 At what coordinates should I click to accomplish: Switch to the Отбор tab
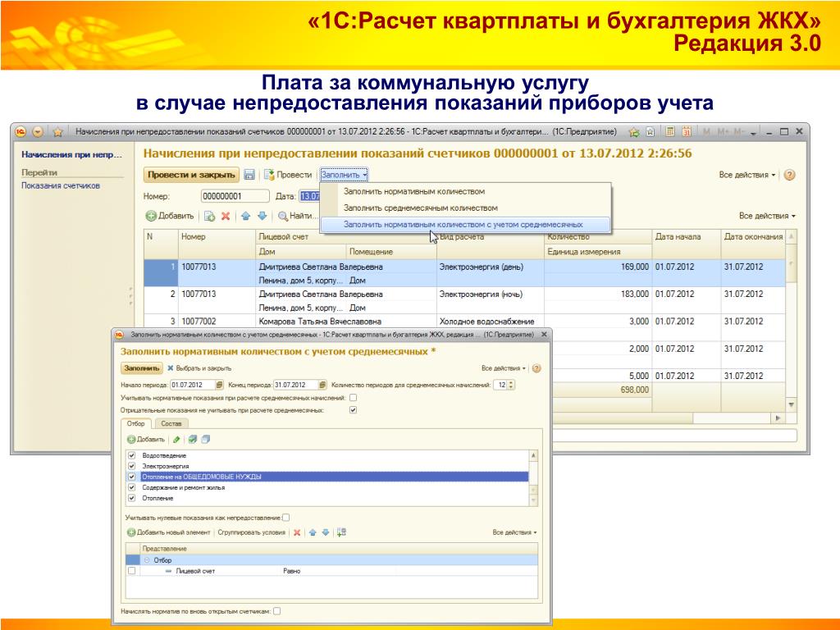click(x=136, y=423)
